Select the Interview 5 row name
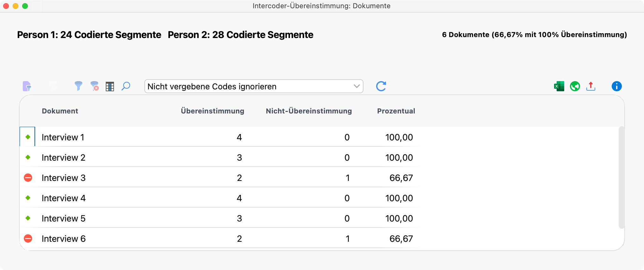The width and height of the screenshot is (644, 270). click(x=64, y=218)
